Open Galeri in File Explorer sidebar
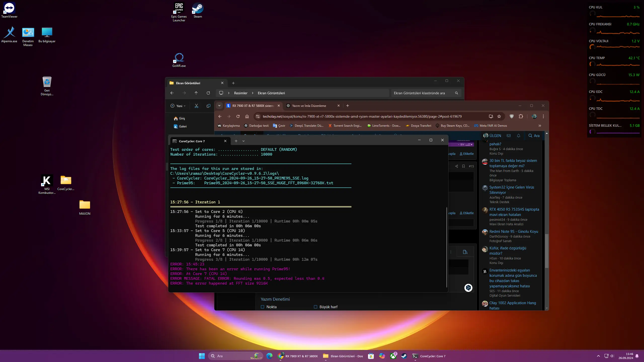The width and height of the screenshot is (644, 362). coord(180,126)
